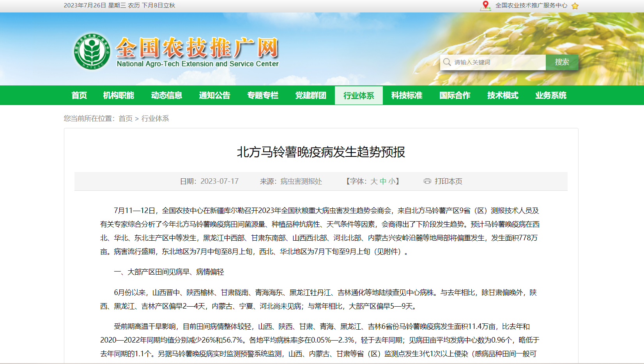
Task: Open the 病虫害测报处 source link
Action: click(301, 181)
